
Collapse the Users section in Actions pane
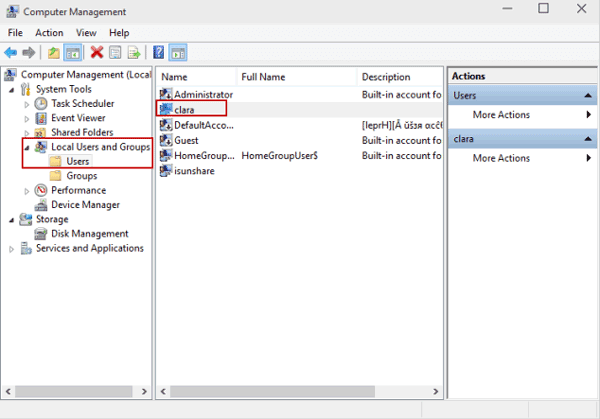(588, 95)
